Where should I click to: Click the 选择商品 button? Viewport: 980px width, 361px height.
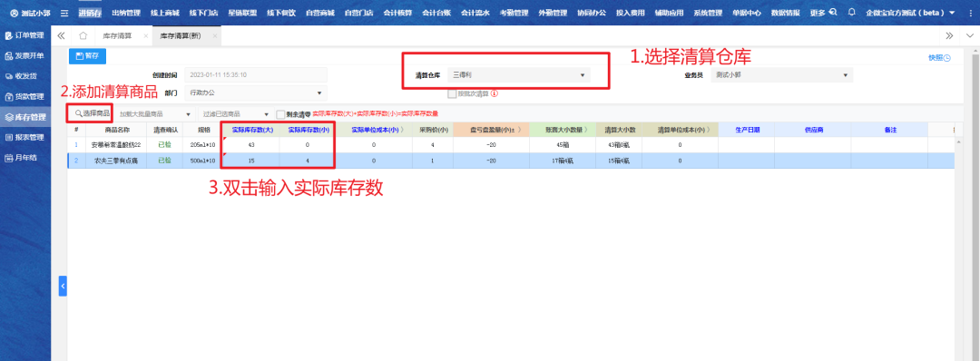coord(92,113)
